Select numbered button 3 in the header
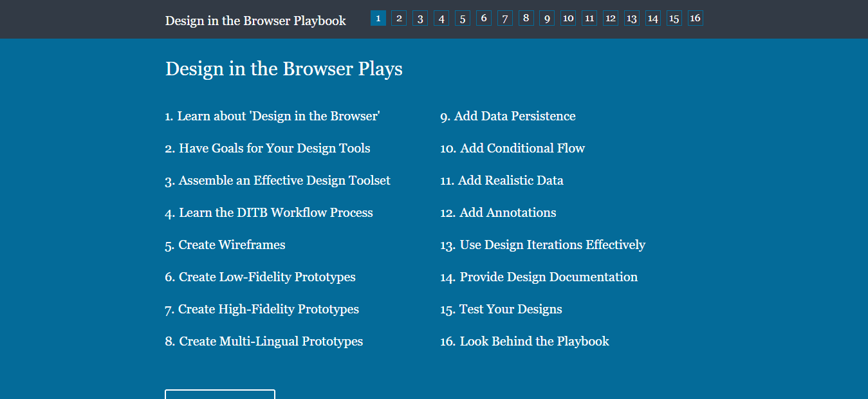 pyautogui.click(x=420, y=18)
